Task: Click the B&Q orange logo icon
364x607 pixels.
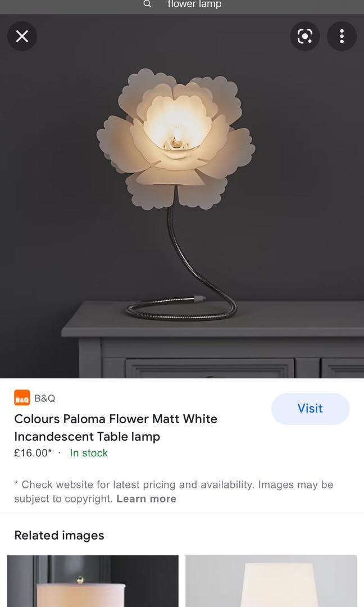Action: (22, 397)
